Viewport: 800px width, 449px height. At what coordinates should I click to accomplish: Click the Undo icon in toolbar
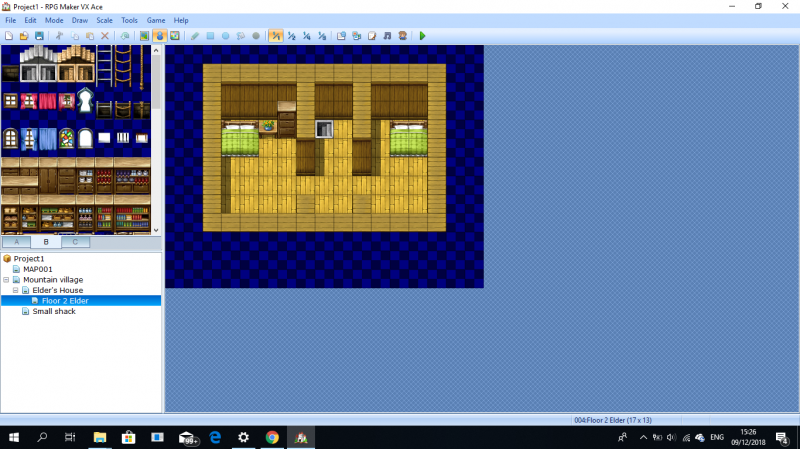(124, 36)
